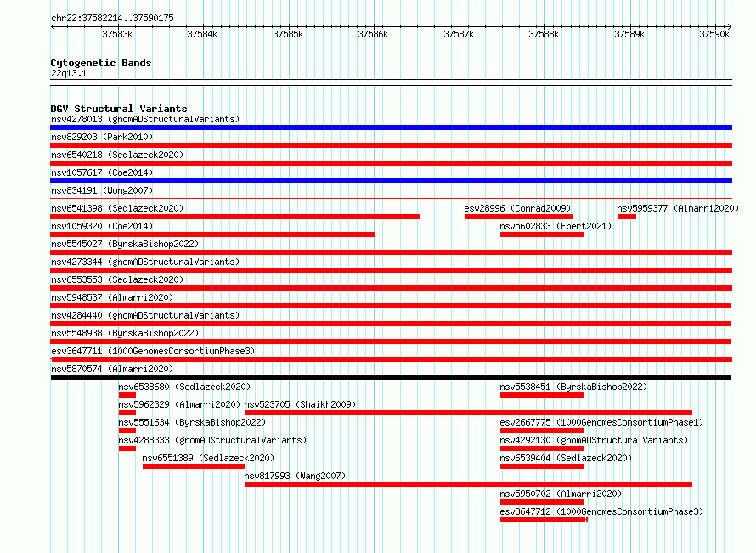The width and height of the screenshot is (756, 553).
Task: Click the 37589k ruler label
Action: pos(629,34)
